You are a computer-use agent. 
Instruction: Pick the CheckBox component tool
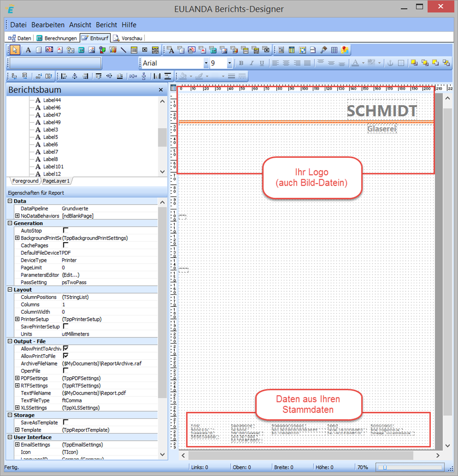coord(145,50)
